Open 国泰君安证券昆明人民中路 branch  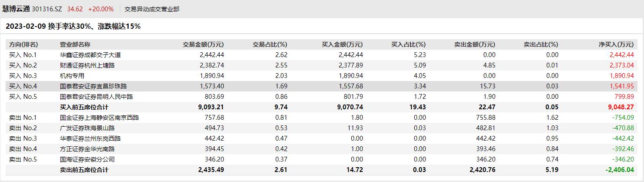tap(96, 97)
